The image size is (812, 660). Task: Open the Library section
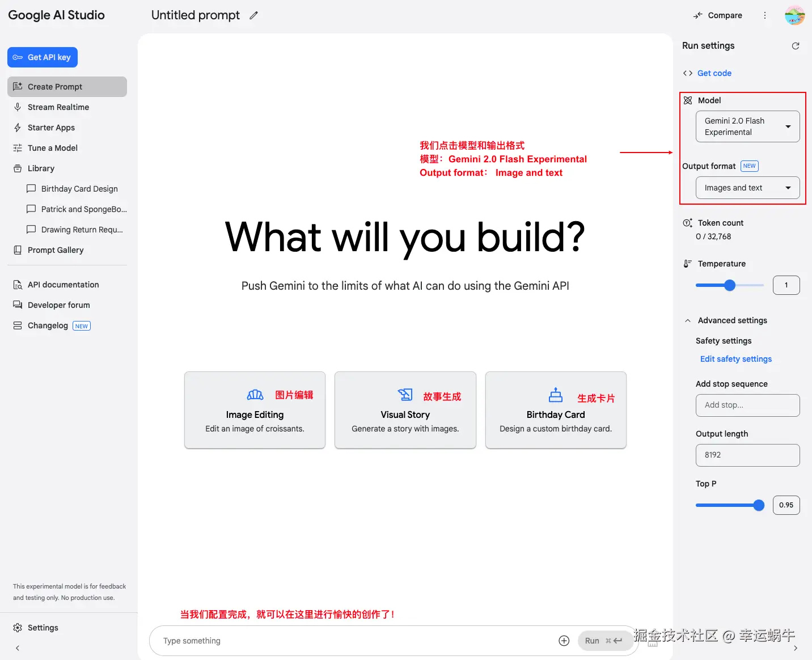pyautogui.click(x=67, y=168)
